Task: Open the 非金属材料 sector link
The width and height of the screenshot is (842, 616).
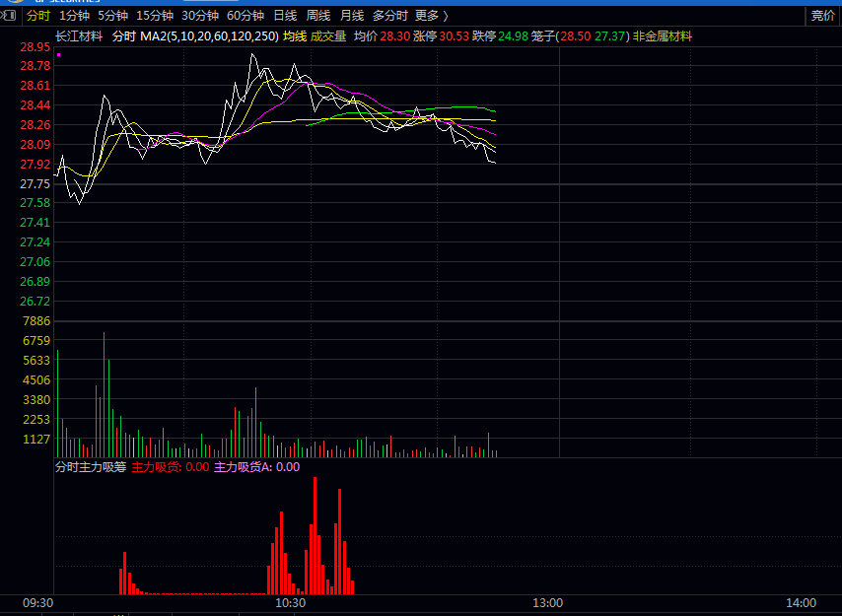Action: (x=662, y=36)
